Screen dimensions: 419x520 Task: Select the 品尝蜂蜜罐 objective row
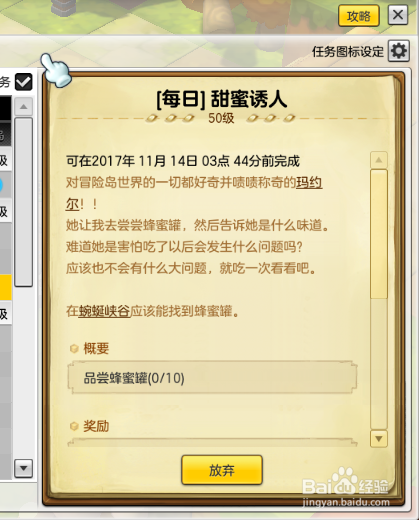point(212,378)
